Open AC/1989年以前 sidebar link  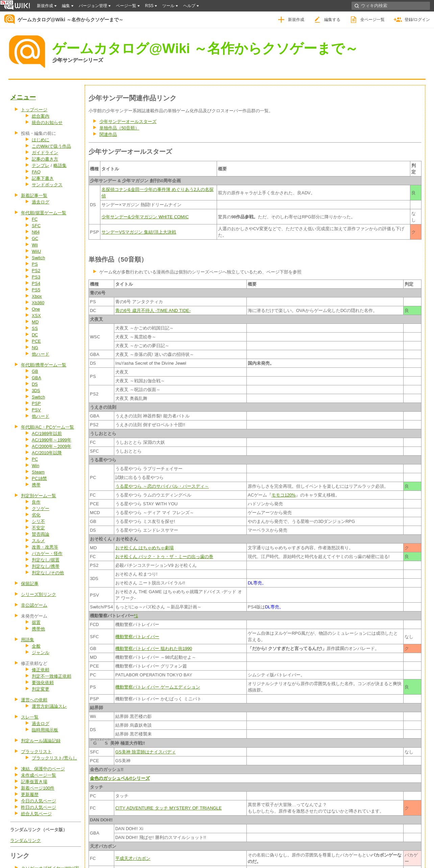pyautogui.click(x=47, y=434)
